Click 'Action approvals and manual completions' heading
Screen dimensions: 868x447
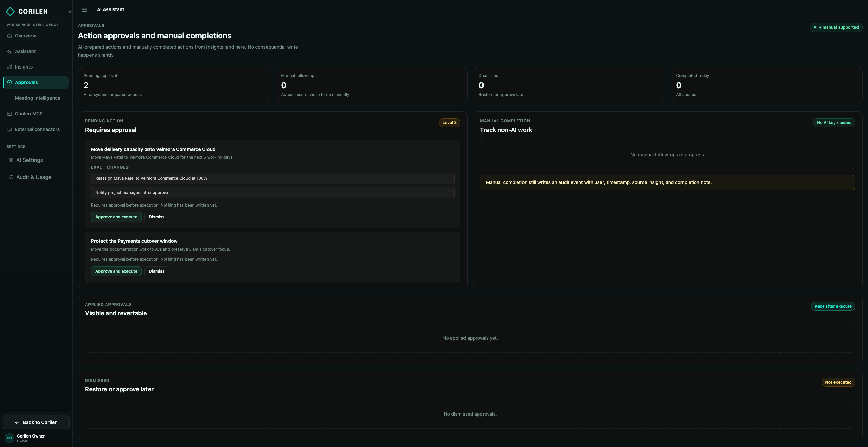[155, 36]
